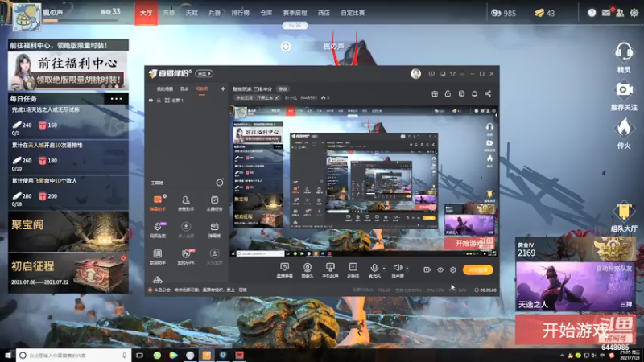
Task: Expand microphone options arrow
Action: tap(384, 269)
